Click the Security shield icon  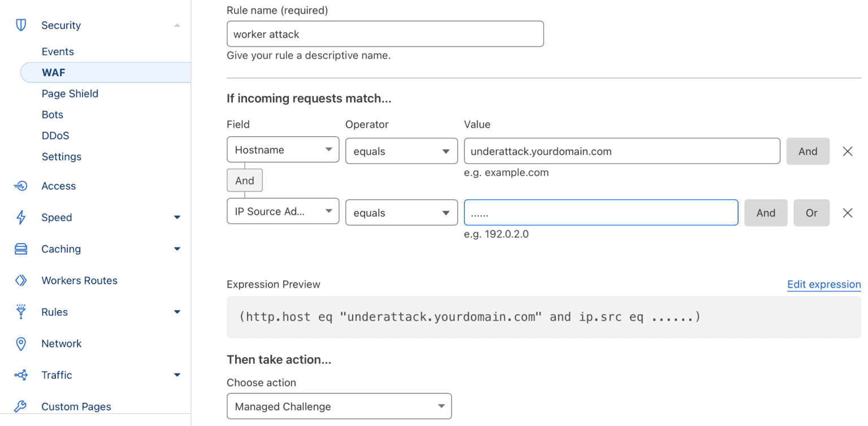click(x=20, y=25)
